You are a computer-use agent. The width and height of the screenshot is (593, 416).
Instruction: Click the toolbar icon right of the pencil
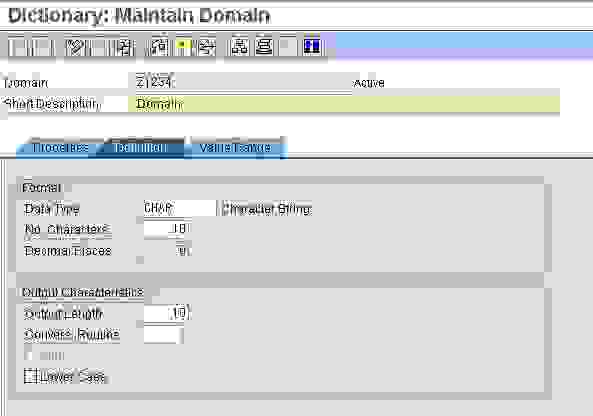click(x=123, y=47)
